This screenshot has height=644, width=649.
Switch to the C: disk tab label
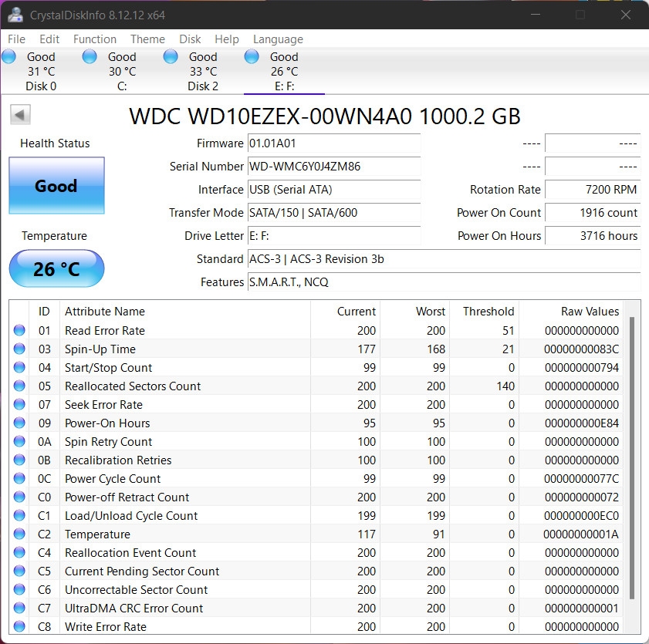click(122, 86)
